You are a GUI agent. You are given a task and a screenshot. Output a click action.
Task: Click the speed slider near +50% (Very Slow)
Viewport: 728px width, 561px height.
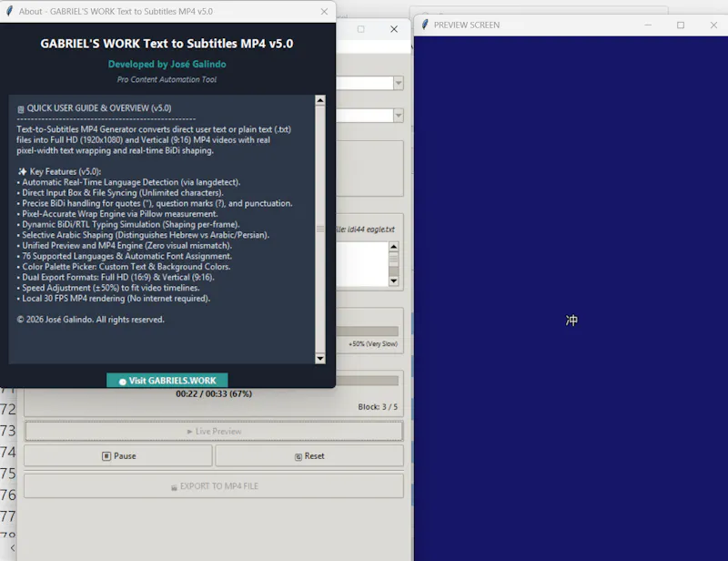(368, 331)
